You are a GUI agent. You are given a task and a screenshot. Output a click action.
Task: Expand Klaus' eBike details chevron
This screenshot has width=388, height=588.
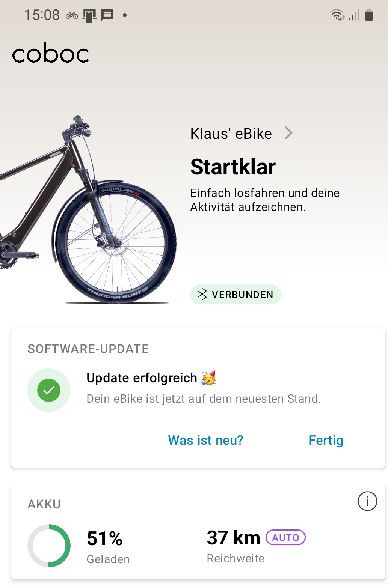[x=288, y=133]
